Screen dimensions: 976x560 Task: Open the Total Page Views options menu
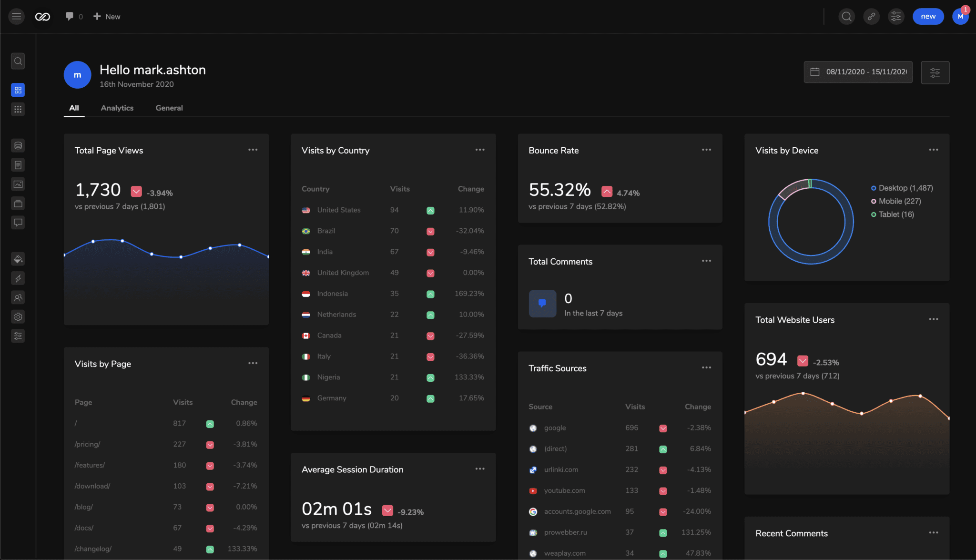pos(253,149)
